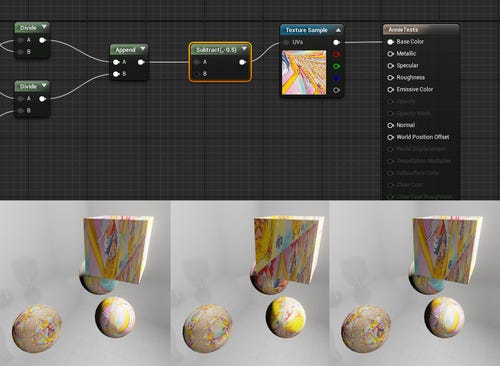
Task: Click the lower Divide node's output pin
Action: [42, 99]
